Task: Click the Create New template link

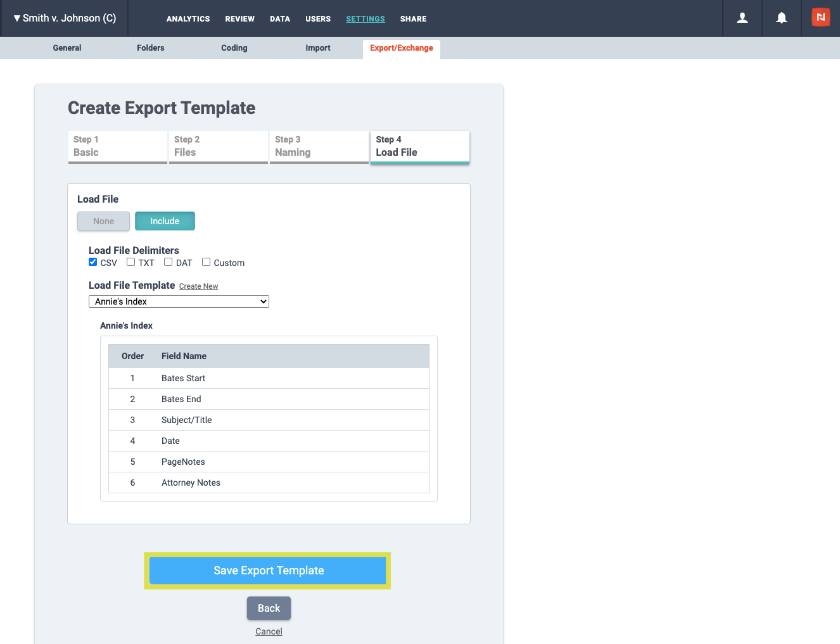Action: point(198,286)
